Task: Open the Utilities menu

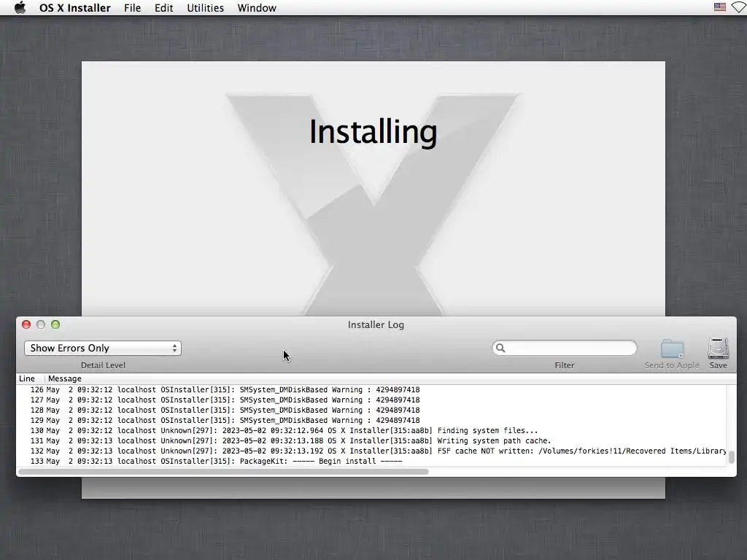Action: click(x=205, y=8)
